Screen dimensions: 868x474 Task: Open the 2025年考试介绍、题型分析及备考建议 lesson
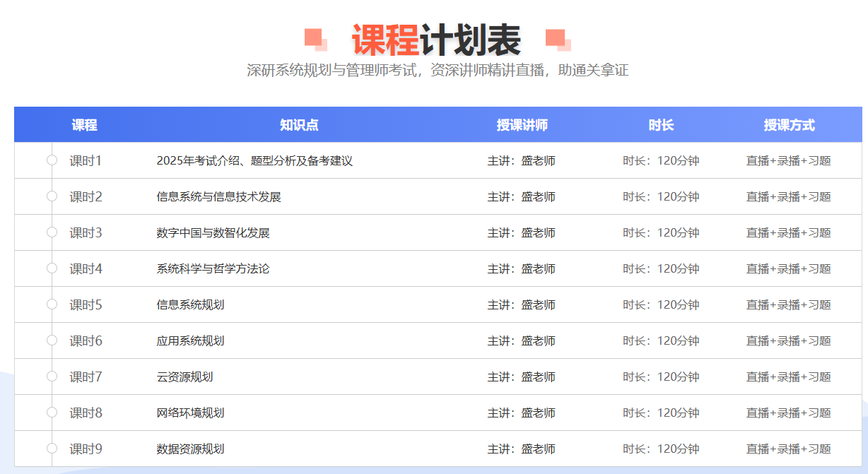click(254, 161)
